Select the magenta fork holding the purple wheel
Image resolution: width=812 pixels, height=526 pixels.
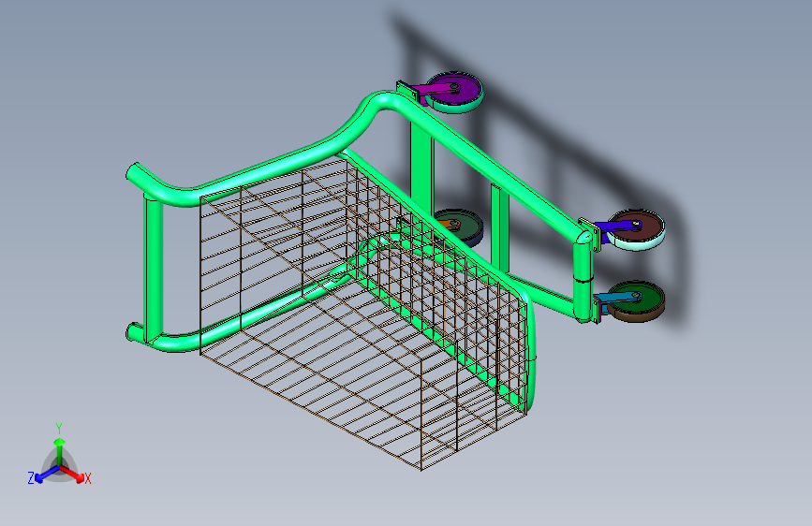point(434,92)
